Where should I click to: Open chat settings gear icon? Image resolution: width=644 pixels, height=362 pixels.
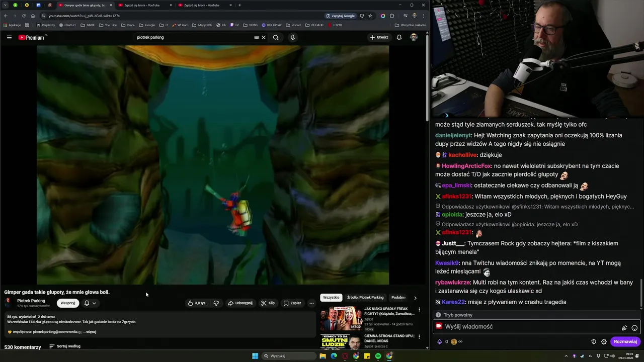pos(604,341)
